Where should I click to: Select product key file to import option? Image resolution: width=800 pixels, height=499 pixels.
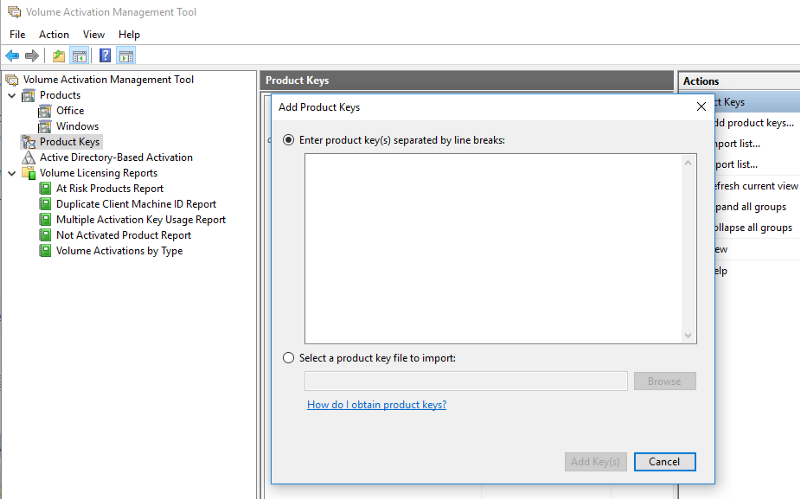(x=289, y=358)
